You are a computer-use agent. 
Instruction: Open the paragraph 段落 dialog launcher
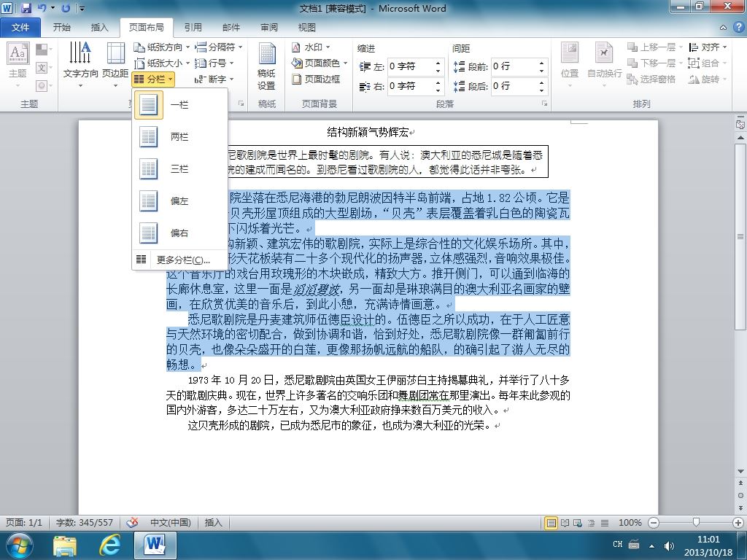(544, 104)
